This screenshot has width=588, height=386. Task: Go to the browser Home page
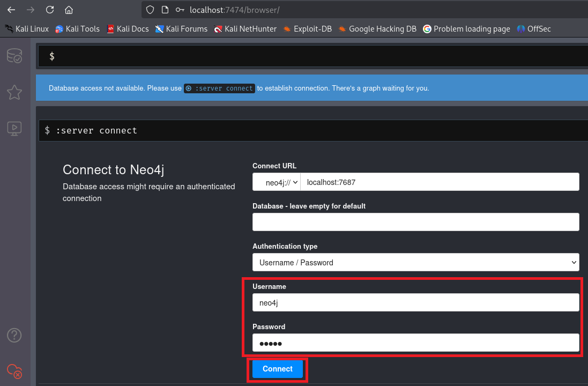coord(69,10)
